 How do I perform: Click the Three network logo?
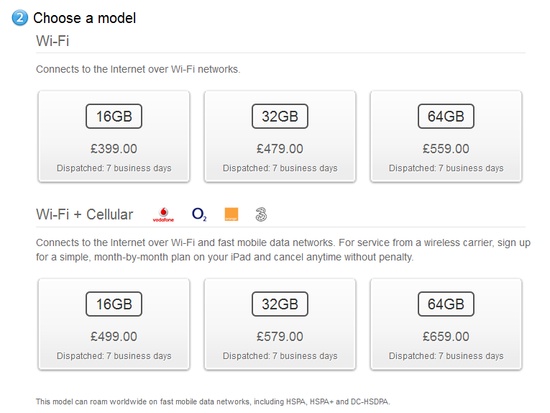click(261, 214)
